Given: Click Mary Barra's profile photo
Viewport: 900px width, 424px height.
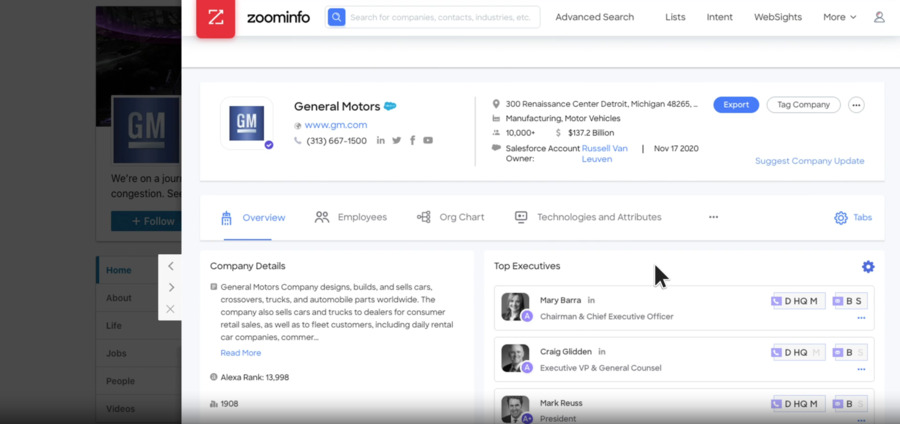Looking at the screenshot, I should point(515,306).
